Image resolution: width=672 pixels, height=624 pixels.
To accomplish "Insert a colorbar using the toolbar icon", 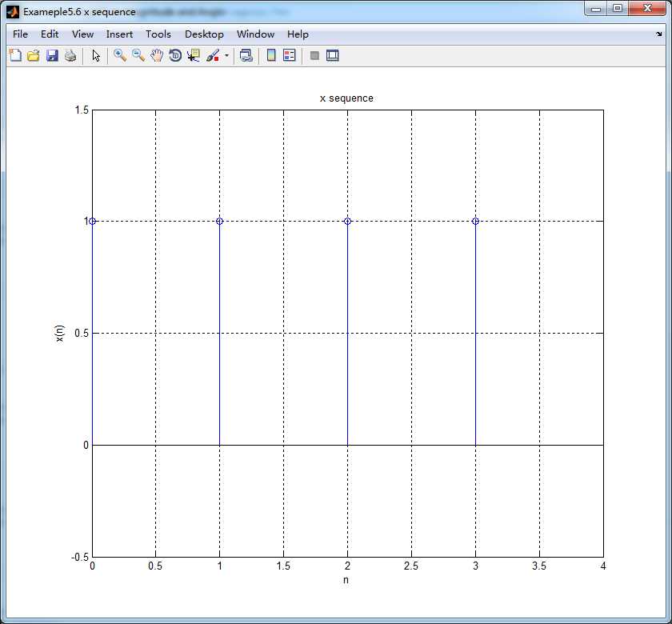I will [271, 55].
